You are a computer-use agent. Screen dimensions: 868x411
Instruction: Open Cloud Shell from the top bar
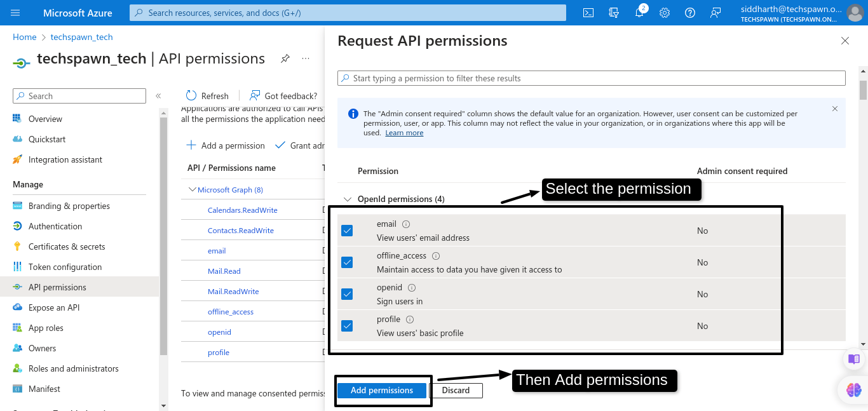588,13
